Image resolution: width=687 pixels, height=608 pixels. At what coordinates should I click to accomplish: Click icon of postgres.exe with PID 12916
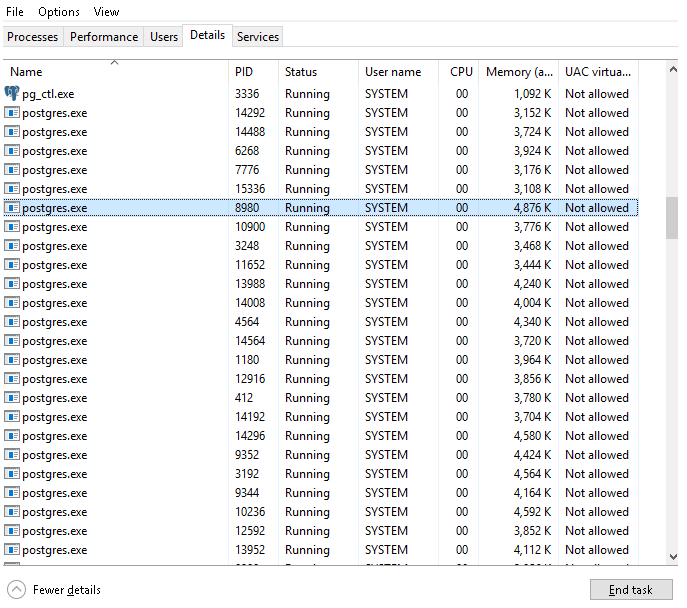pyautogui.click(x=12, y=379)
